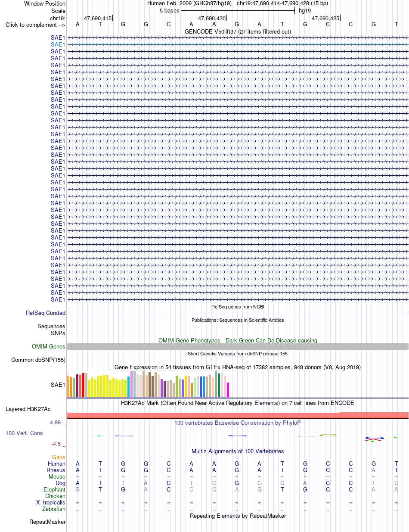The width and height of the screenshot is (409, 532).
Task: Open 'Multiz Alignments of 100 Vertebrates' title
Action: (238, 451)
